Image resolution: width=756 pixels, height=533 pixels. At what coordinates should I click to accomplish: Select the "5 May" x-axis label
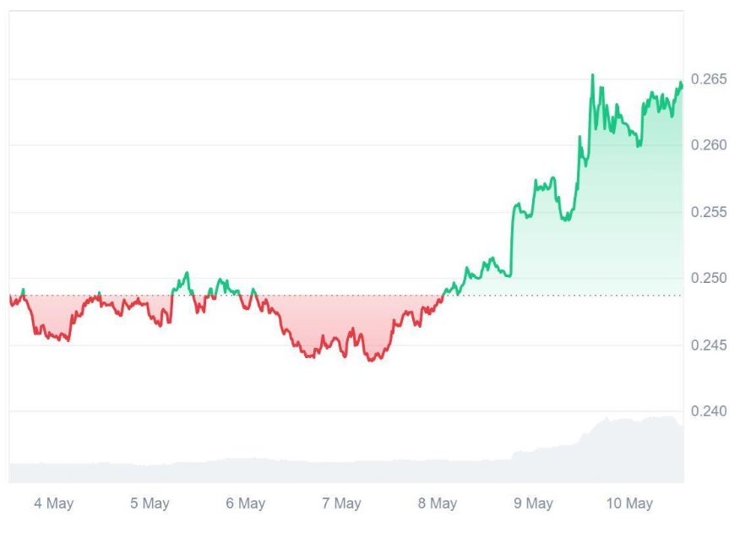point(150,503)
